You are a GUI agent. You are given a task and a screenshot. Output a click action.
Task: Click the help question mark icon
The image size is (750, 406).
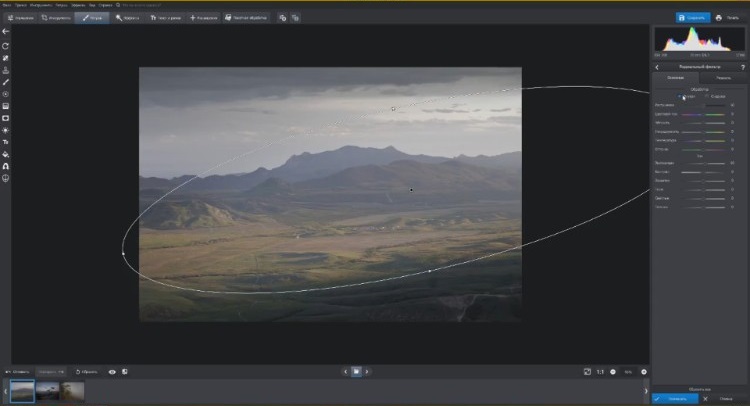(742, 66)
